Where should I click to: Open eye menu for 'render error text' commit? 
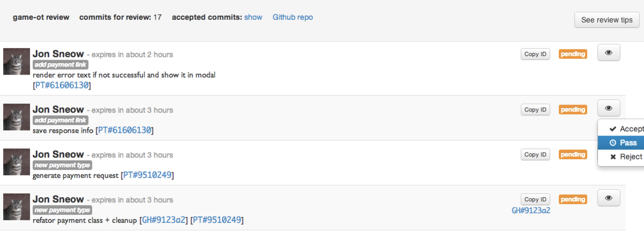[x=609, y=53]
